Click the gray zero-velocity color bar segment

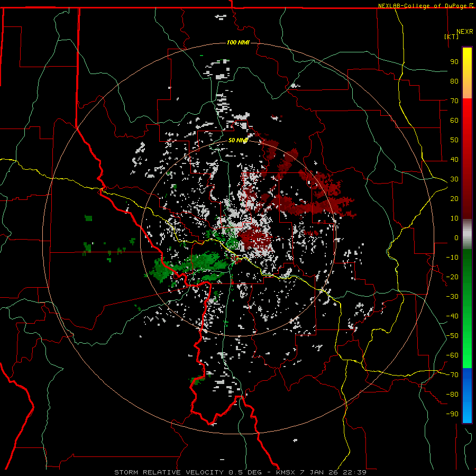point(467,235)
